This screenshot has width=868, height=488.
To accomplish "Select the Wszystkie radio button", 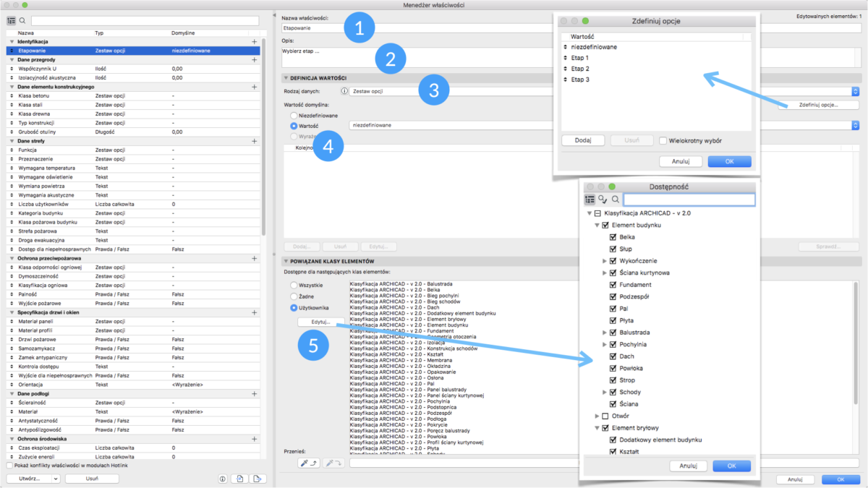I will coord(294,286).
